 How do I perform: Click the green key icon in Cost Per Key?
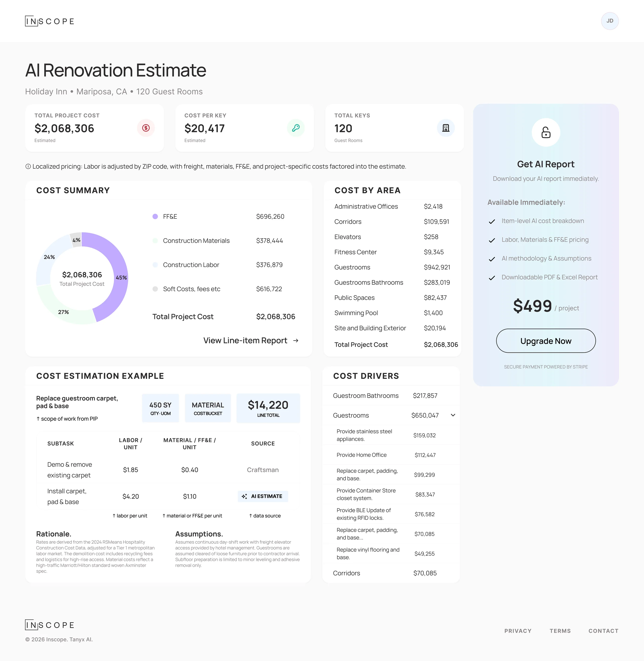(x=295, y=128)
